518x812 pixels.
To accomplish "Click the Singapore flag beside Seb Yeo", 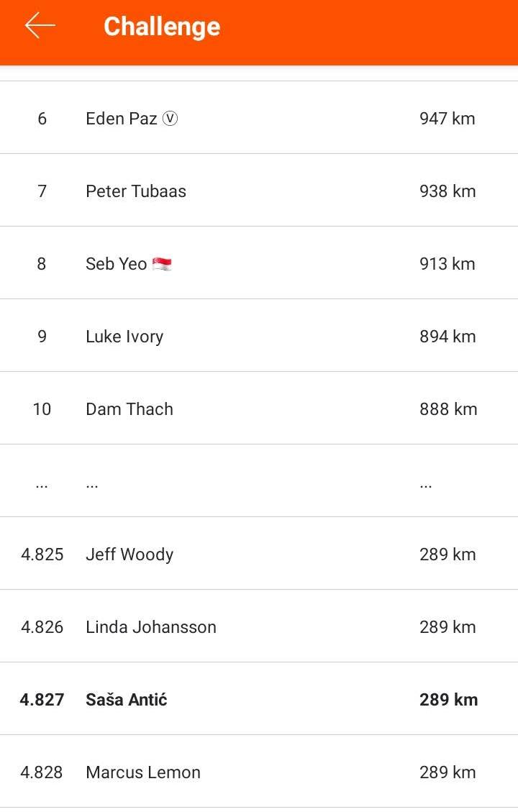I will coord(162,264).
